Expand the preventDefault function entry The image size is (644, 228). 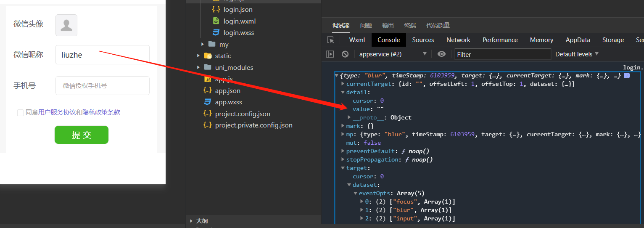[x=343, y=151]
